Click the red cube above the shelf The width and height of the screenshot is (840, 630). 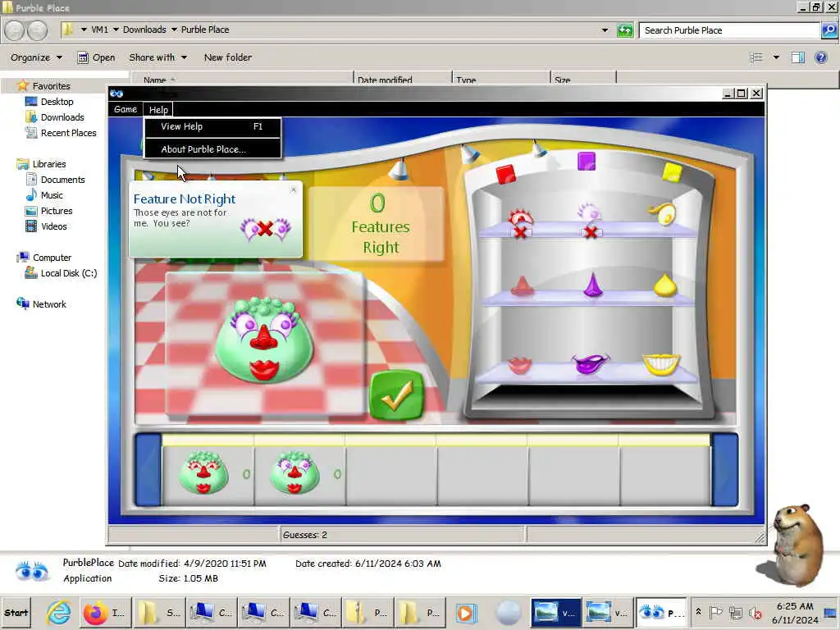pyautogui.click(x=505, y=174)
